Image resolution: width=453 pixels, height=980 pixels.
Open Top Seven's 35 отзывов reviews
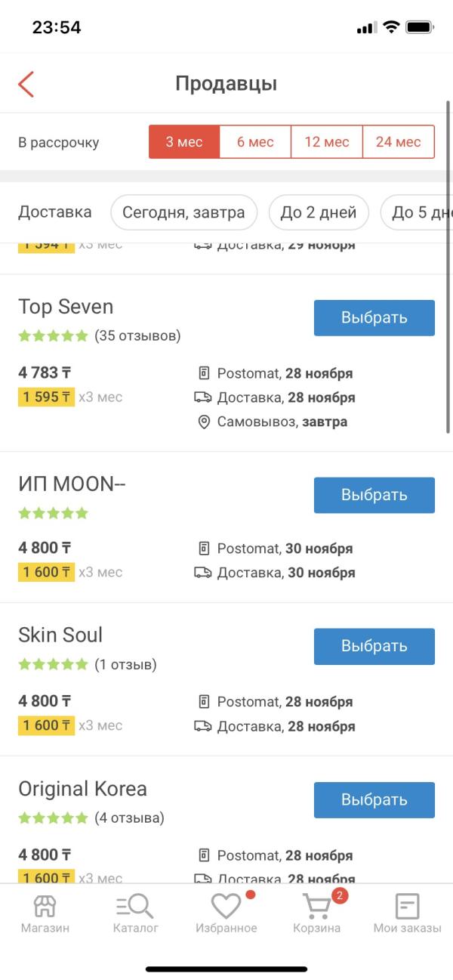coord(137,335)
